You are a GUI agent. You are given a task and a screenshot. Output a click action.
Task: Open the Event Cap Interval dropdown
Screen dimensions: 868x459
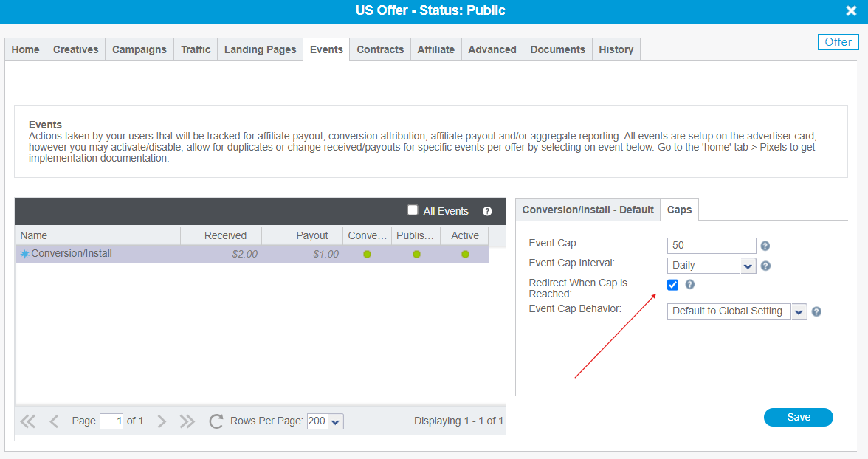click(748, 266)
